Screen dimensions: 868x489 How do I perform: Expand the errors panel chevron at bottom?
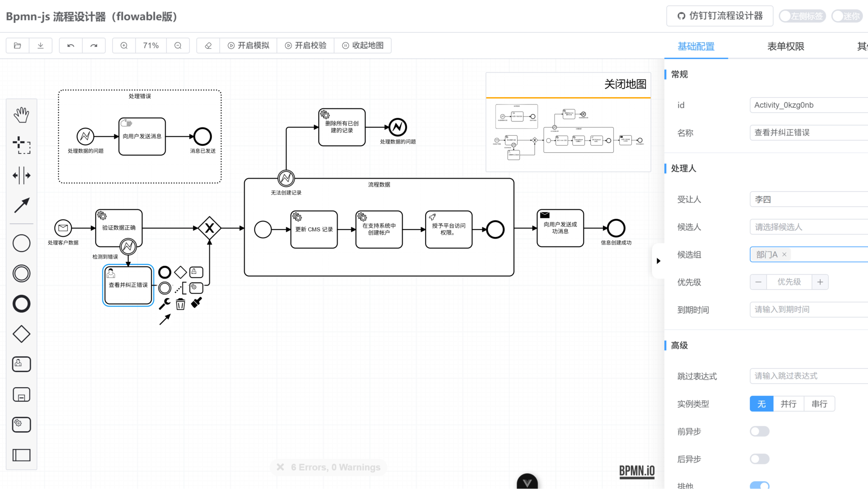coord(528,483)
